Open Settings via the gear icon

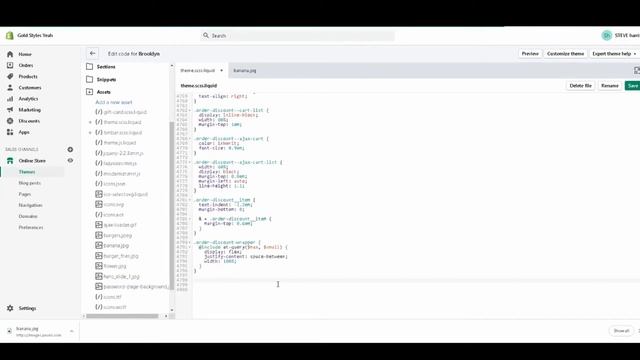[x=10, y=308]
